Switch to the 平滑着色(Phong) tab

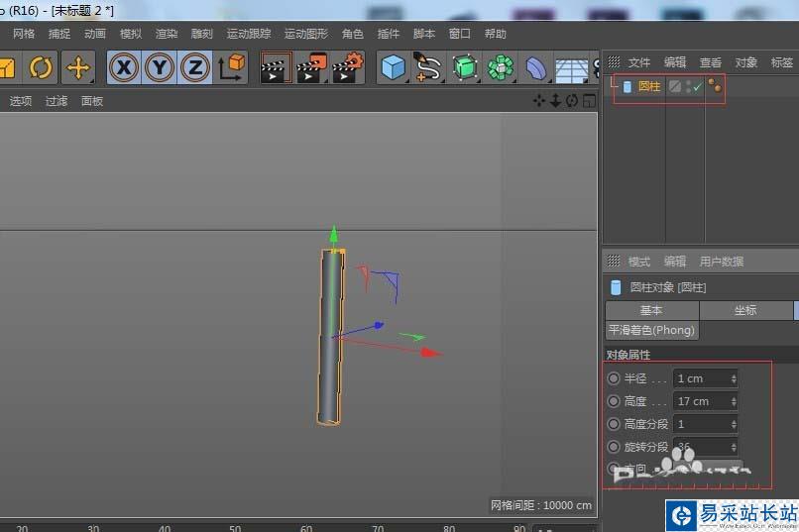pos(651,330)
